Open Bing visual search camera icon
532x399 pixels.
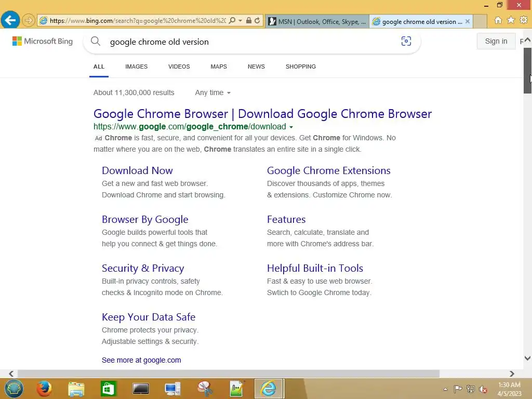406,41
